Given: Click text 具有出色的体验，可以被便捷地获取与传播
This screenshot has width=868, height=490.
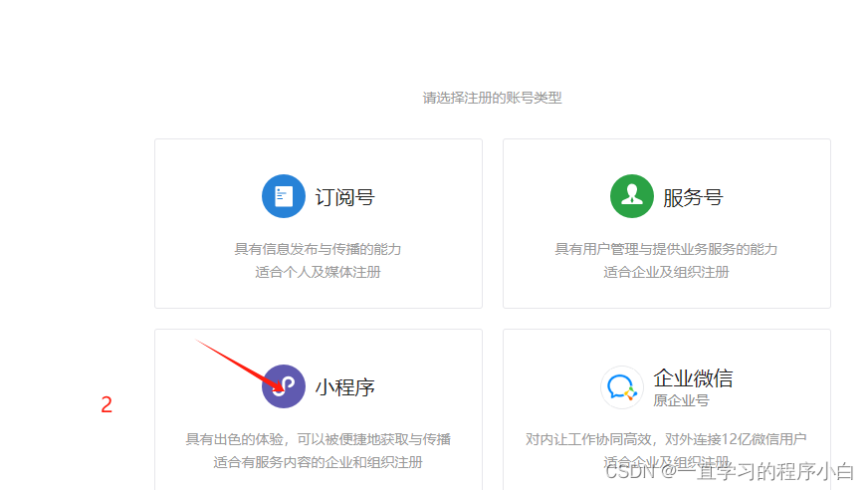Looking at the screenshot, I should tap(318, 439).
